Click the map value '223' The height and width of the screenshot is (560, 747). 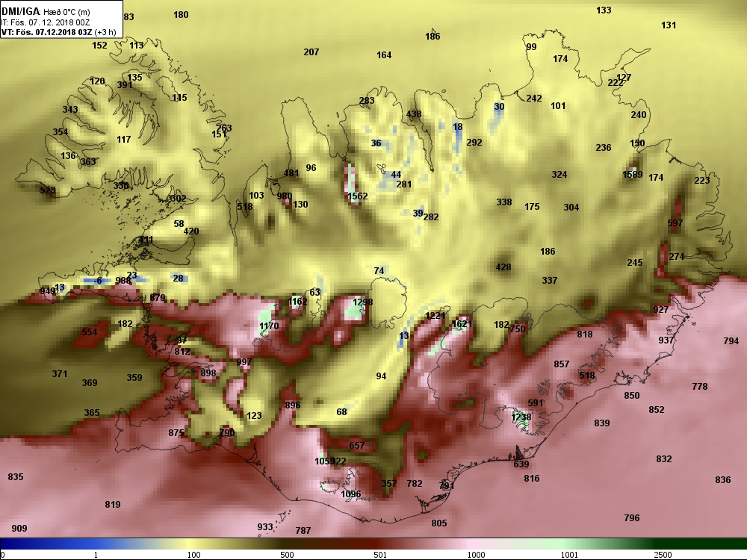click(x=701, y=181)
